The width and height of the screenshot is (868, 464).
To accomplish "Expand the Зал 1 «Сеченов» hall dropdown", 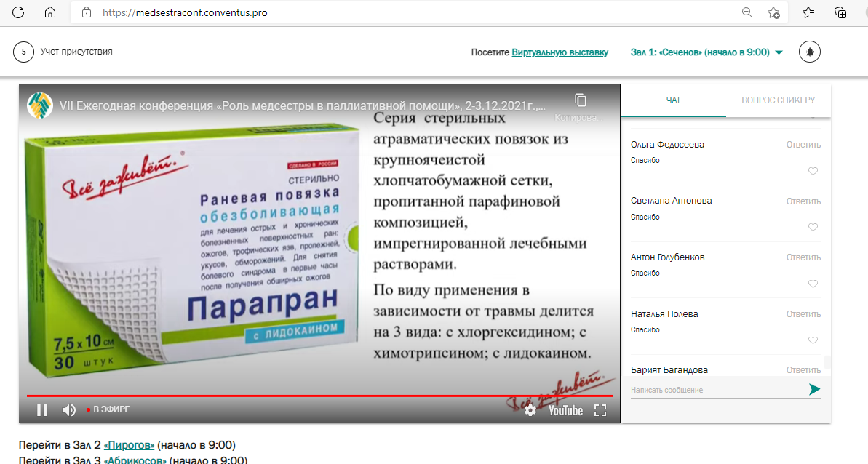I will (707, 52).
